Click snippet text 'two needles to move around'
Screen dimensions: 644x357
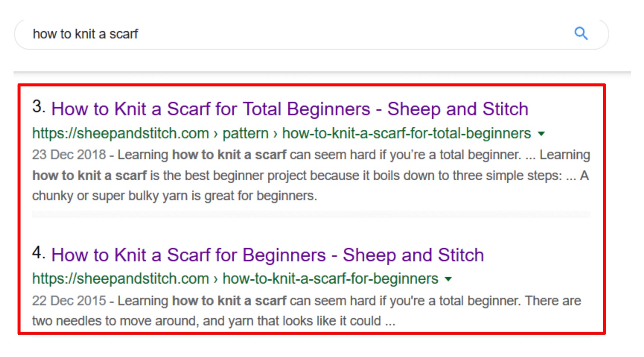pyautogui.click(x=115, y=321)
